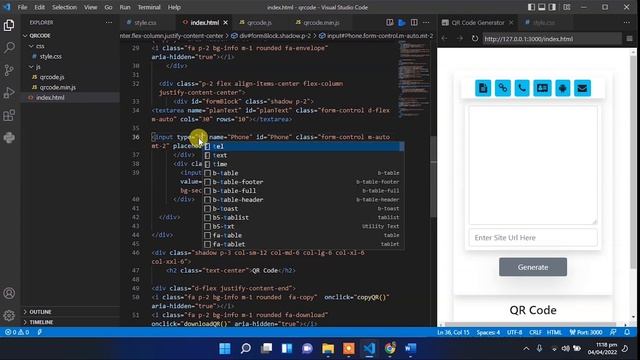The height and width of the screenshot is (360, 640).
Task: Click errors and warnings count in status bar
Action: click(x=17, y=332)
